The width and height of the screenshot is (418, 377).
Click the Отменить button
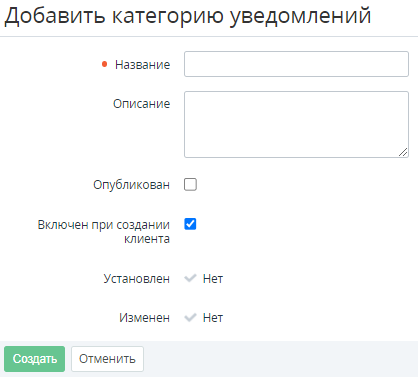coord(107,359)
